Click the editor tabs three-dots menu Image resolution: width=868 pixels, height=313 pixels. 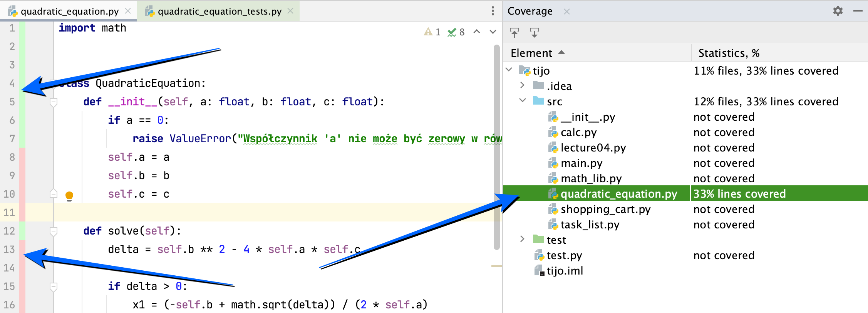(x=493, y=11)
